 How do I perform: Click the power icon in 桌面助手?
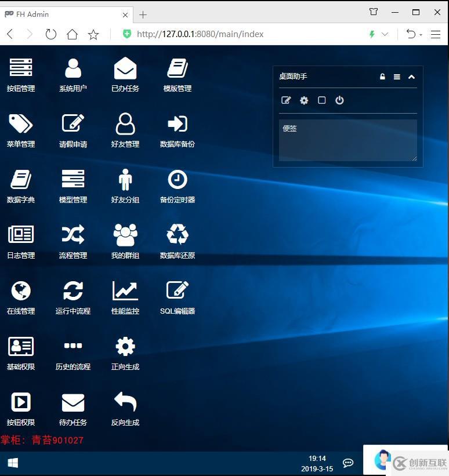340,100
